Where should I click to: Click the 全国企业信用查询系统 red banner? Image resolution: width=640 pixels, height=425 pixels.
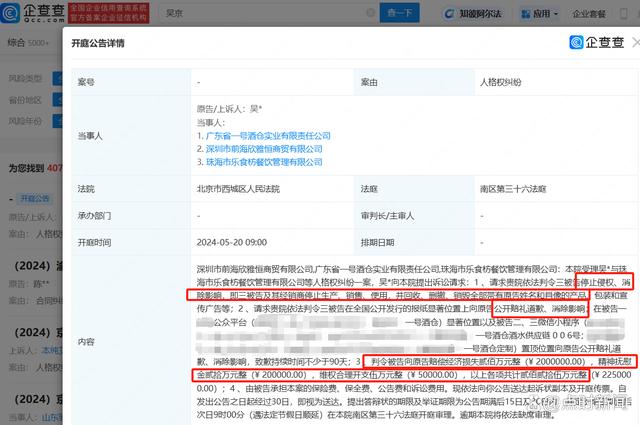pos(109,13)
